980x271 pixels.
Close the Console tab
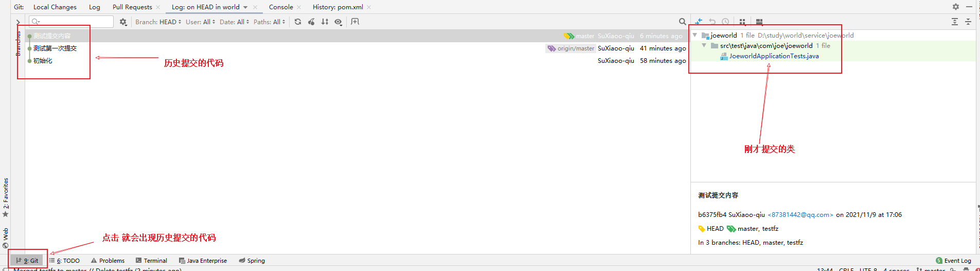(x=299, y=7)
